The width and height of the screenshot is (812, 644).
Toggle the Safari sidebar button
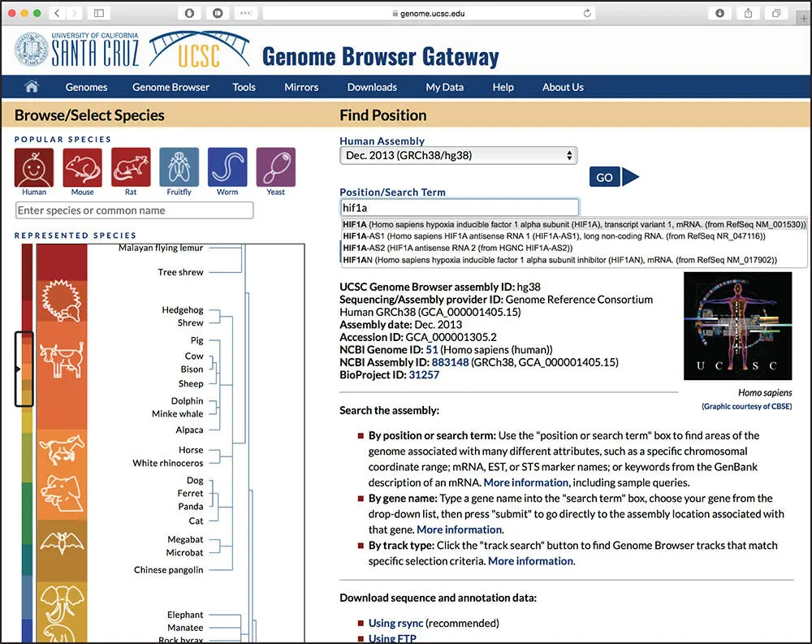(99, 13)
